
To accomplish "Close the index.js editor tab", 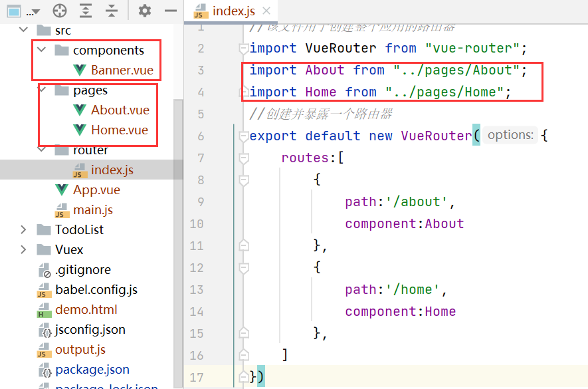I will 266,11.
